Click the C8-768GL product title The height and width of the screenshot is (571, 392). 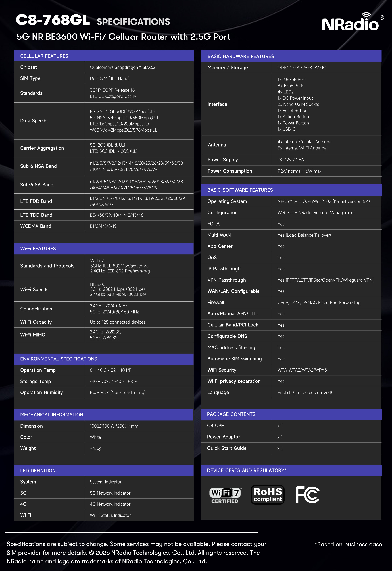[x=53, y=20]
